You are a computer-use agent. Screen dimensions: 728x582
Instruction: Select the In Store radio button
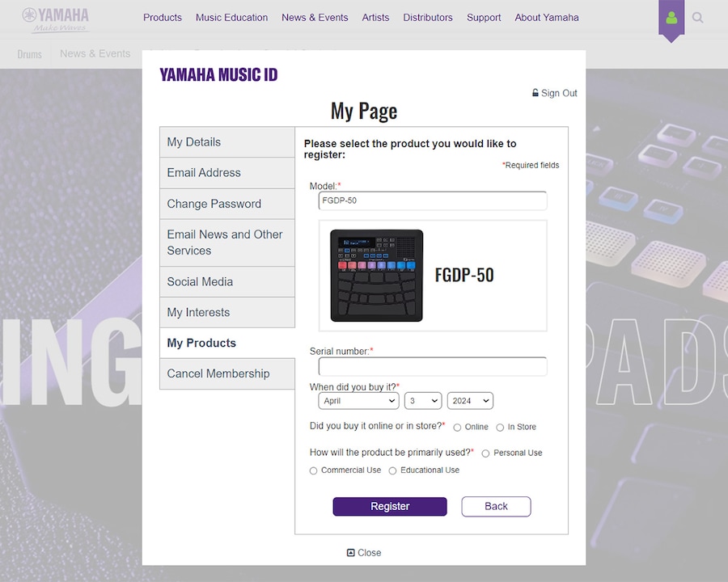coord(500,428)
